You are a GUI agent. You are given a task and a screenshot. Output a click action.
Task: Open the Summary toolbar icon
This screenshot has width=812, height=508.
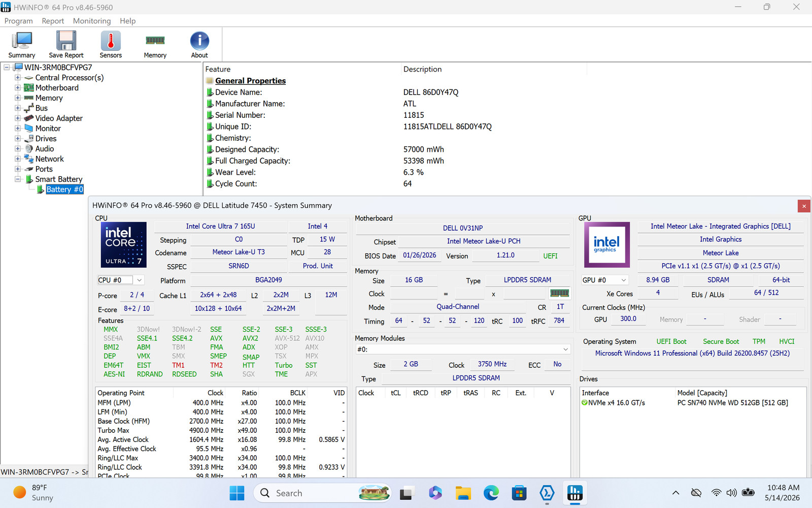pos(22,45)
